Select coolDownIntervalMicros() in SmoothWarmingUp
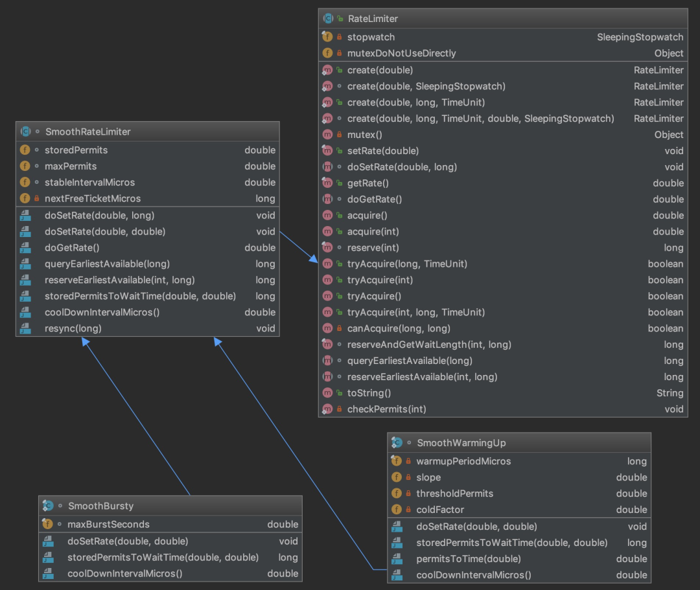The image size is (700, 590). (x=474, y=575)
